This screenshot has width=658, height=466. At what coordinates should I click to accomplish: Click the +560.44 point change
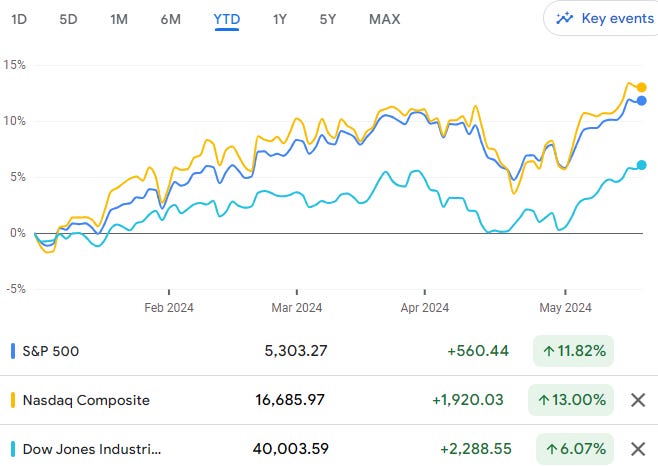coord(478,351)
